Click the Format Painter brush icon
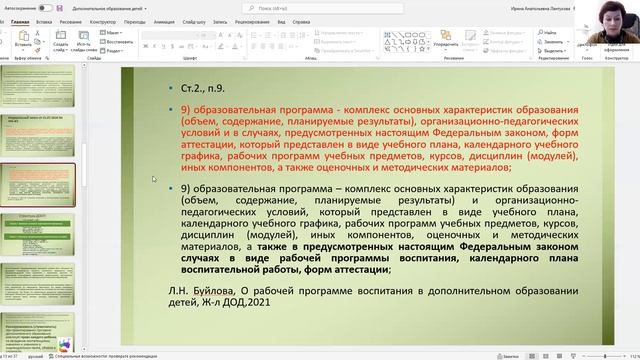640x360 pixels. click(x=38, y=50)
